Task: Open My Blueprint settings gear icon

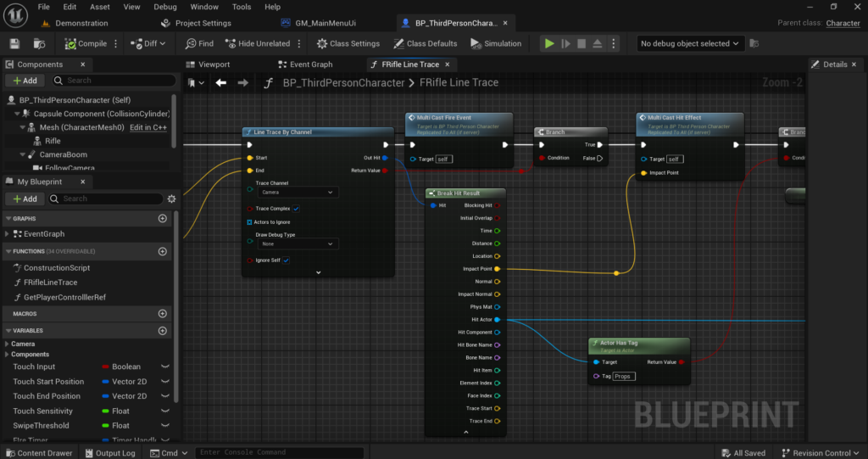Action: (x=171, y=199)
